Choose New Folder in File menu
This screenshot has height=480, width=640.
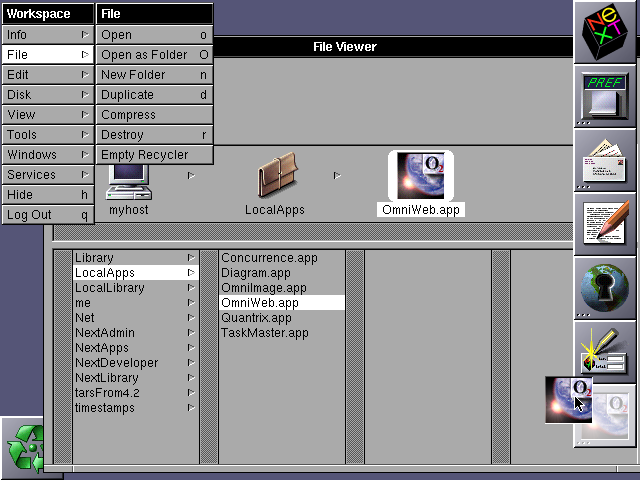[154, 75]
